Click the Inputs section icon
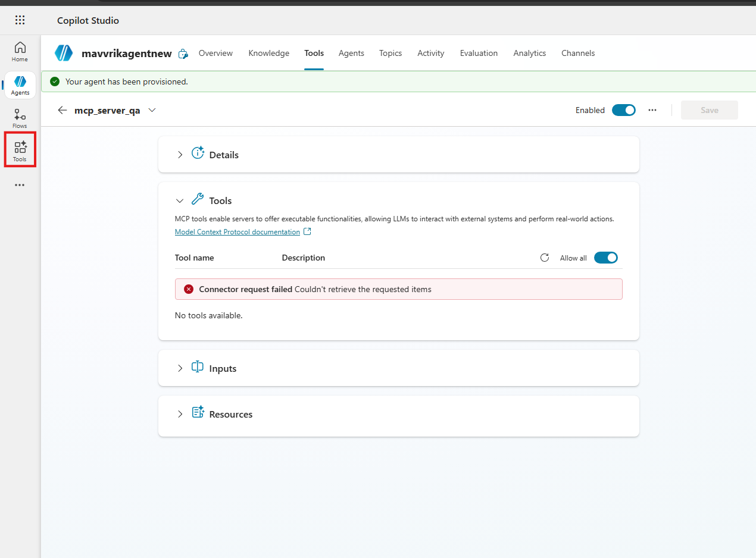 (198, 367)
